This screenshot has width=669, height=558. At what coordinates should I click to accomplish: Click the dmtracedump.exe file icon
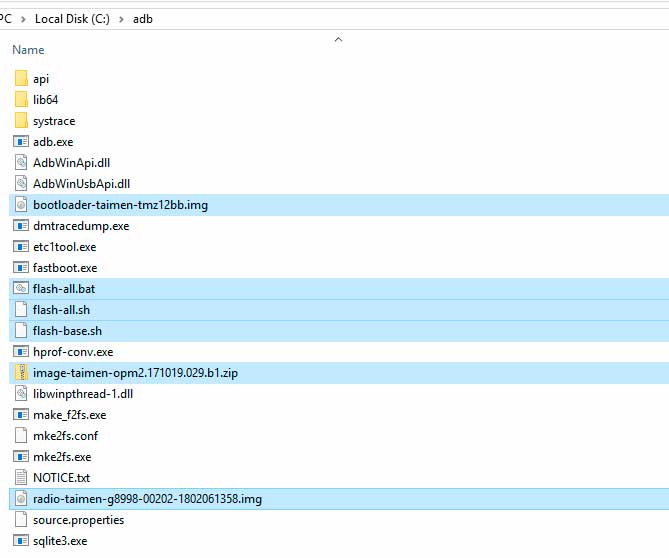pos(21,226)
